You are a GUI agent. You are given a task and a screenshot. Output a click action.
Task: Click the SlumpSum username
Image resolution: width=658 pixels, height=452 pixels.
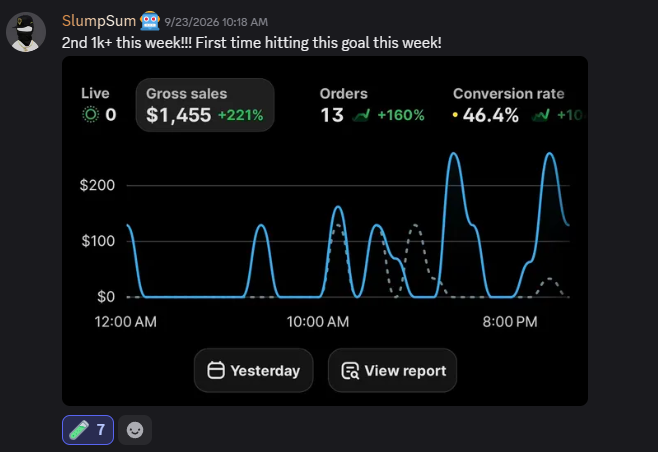tap(99, 21)
